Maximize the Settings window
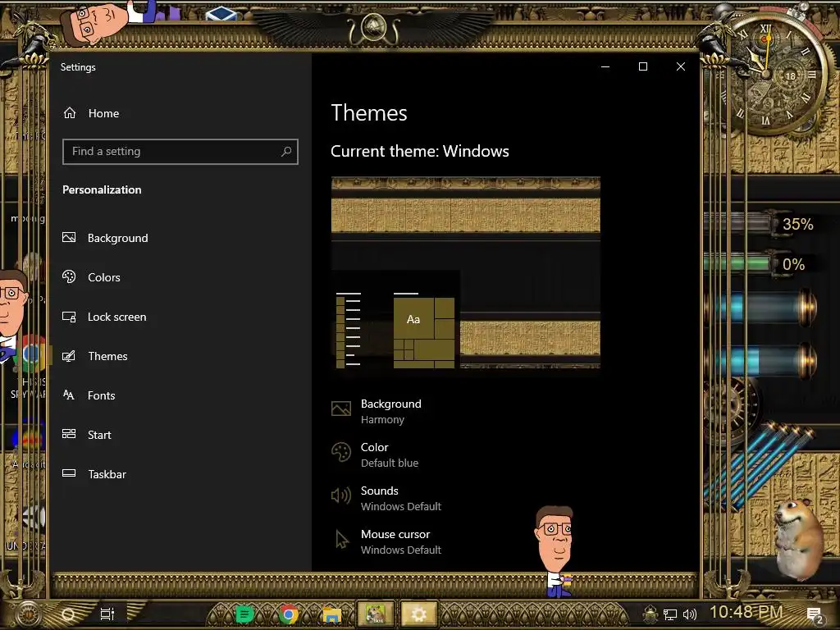The width and height of the screenshot is (840, 630). pyautogui.click(x=643, y=66)
